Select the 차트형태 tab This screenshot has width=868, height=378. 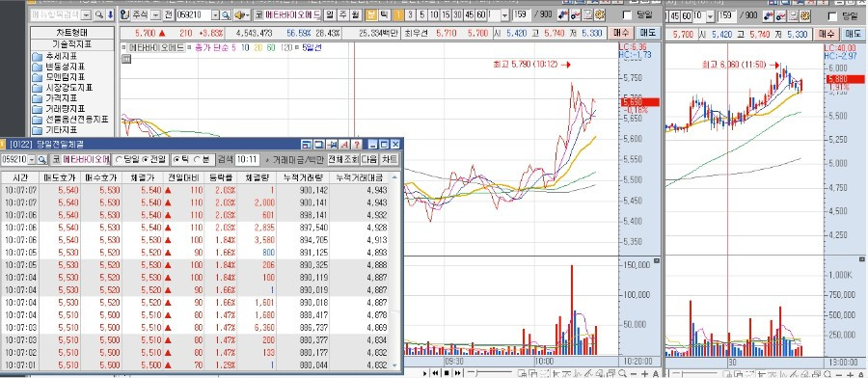coord(72,33)
